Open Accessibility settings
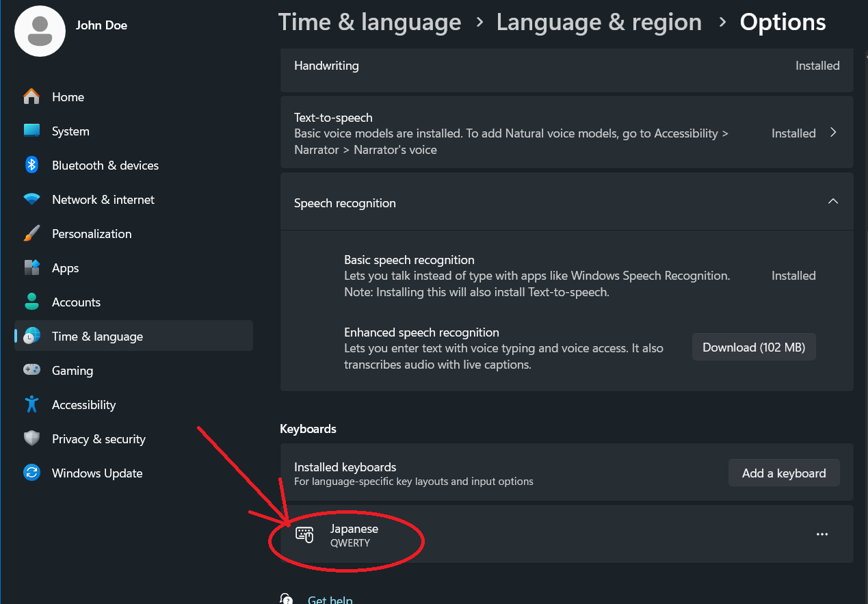The width and height of the screenshot is (868, 604). point(134,405)
